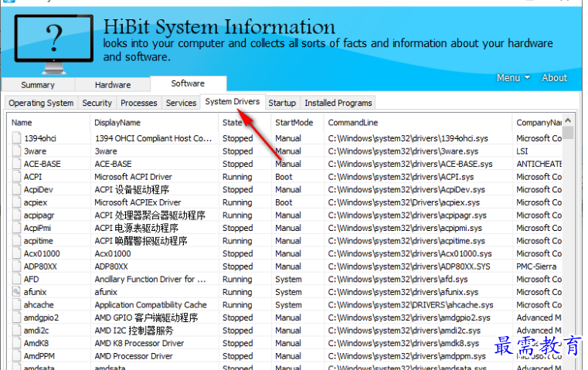Viewport: 588px width, 370px height.
Task: Click the driver icon beside afunix
Action: 16,292
